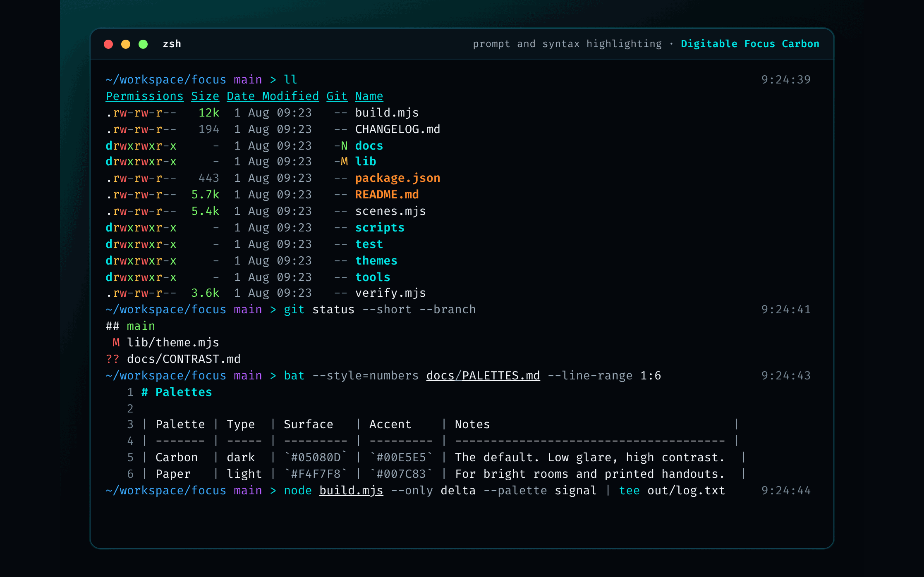Select the lib directory name
The image size is (924, 577).
coord(366,162)
